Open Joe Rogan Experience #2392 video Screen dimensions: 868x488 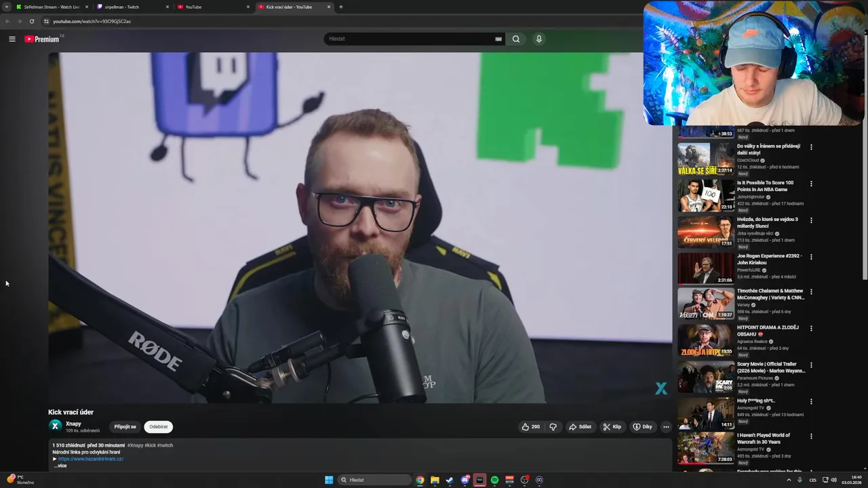pos(770,259)
